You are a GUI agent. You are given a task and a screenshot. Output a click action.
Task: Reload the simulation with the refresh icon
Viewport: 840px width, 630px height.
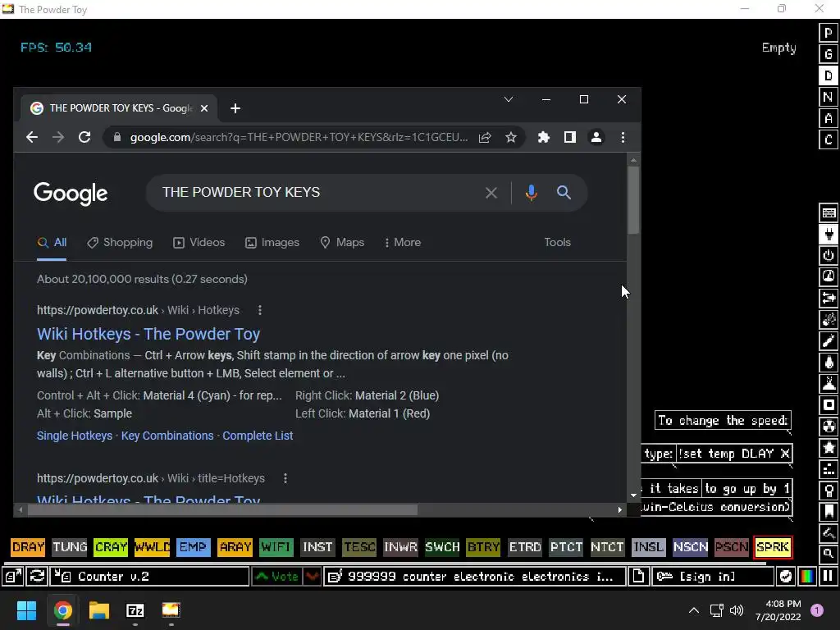[x=37, y=577]
